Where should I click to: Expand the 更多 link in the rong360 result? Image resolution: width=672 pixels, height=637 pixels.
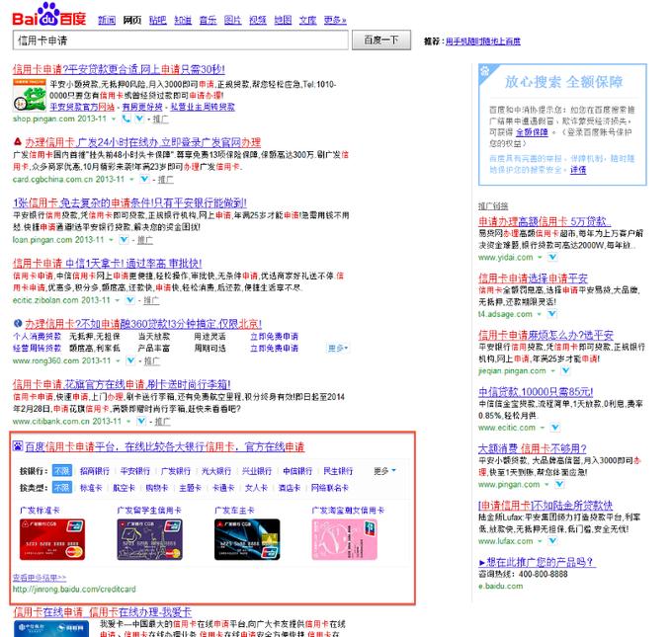click(338, 348)
